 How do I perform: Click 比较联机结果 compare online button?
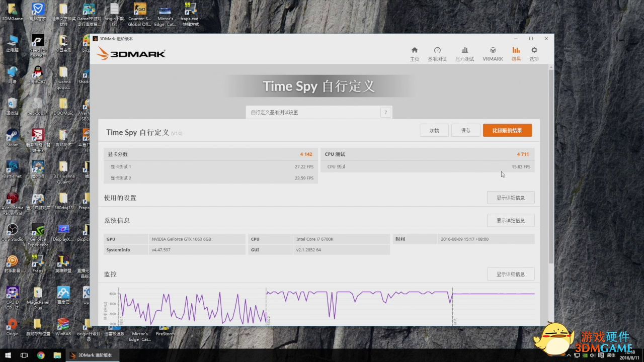507,130
